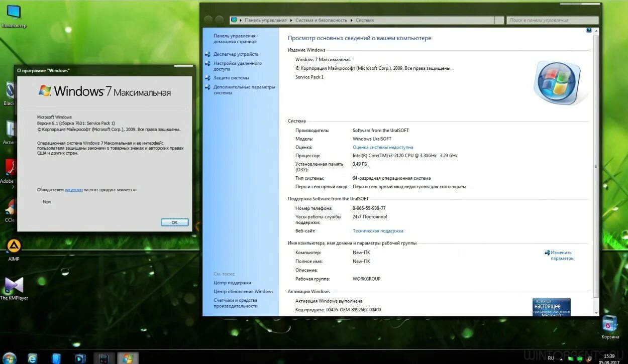
Task: Open System protection link
Action: point(231,78)
